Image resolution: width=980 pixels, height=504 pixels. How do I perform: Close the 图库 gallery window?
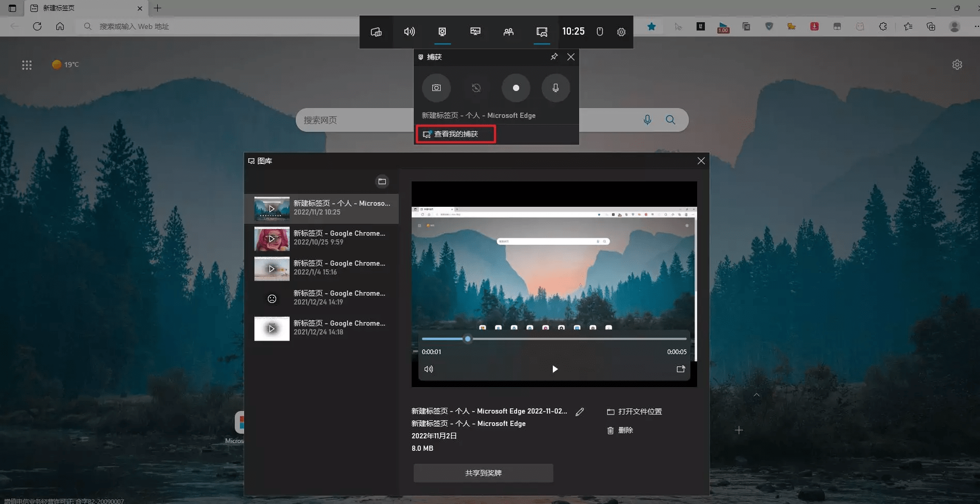(701, 161)
